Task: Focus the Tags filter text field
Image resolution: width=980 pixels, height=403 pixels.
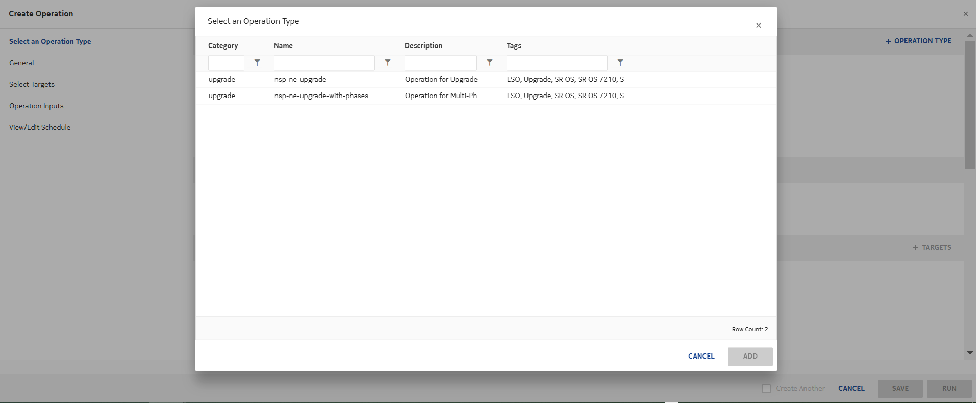Action: click(557, 63)
